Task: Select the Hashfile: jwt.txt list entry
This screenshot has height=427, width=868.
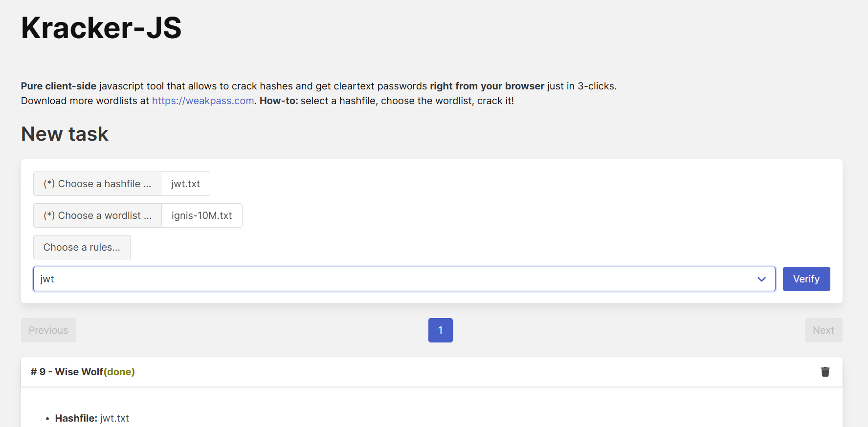Action: (x=92, y=418)
